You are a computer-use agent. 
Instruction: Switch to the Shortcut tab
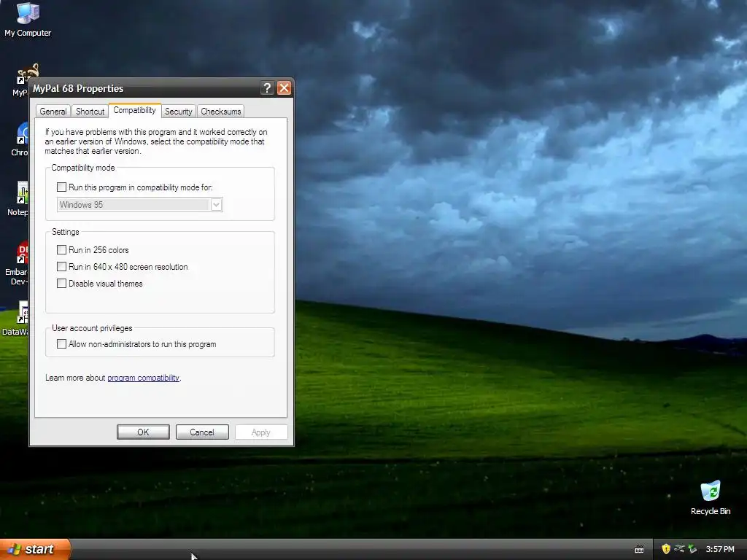pyautogui.click(x=90, y=111)
